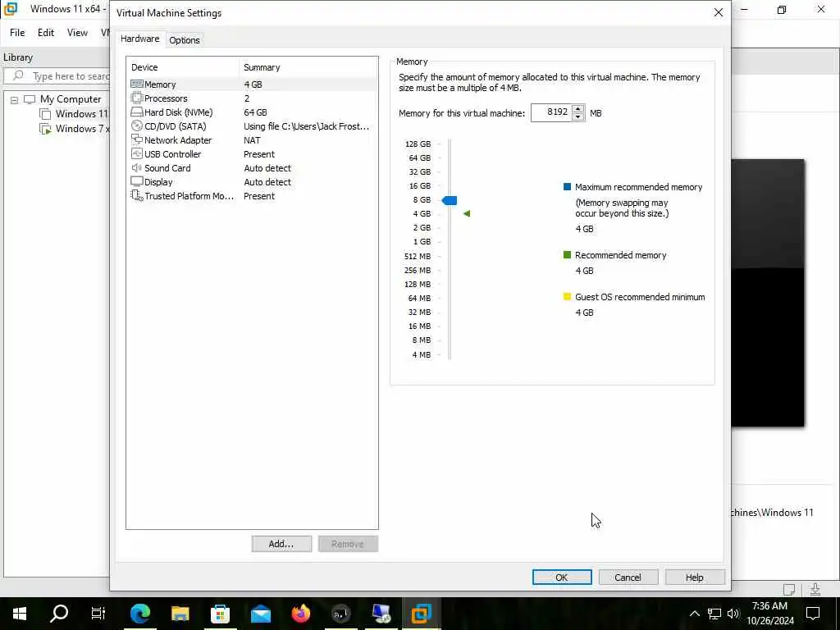Click the 2 GB label on memory scale
The height and width of the screenshot is (630, 840).
(422, 228)
